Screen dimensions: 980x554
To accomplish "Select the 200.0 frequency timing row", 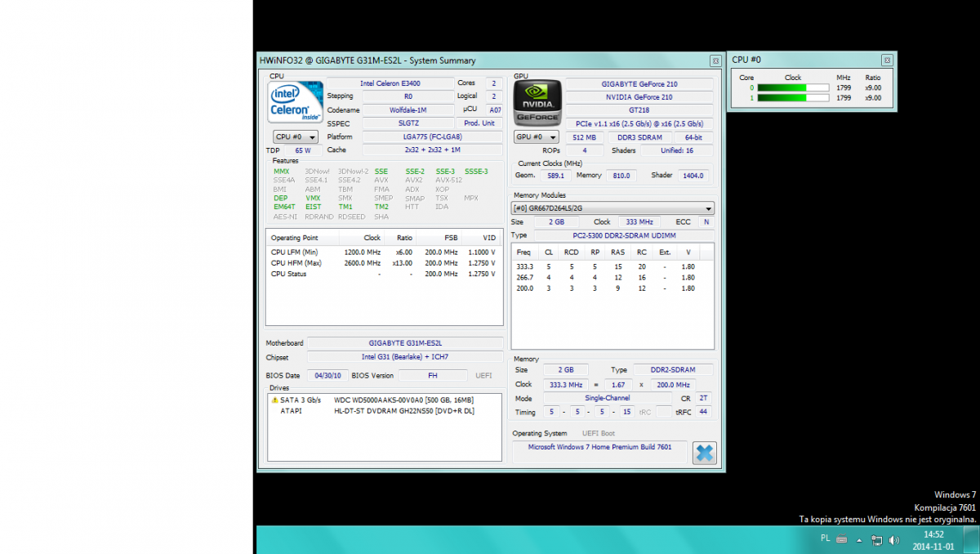I will (612, 288).
